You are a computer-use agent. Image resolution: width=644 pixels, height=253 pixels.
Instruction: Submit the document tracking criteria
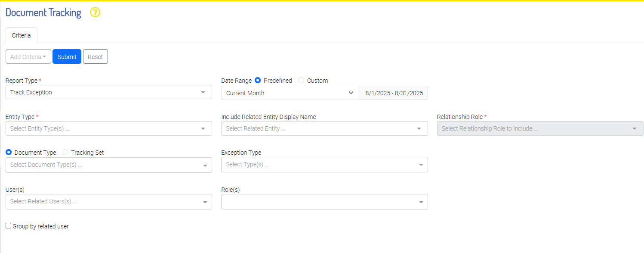pos(67,56)
